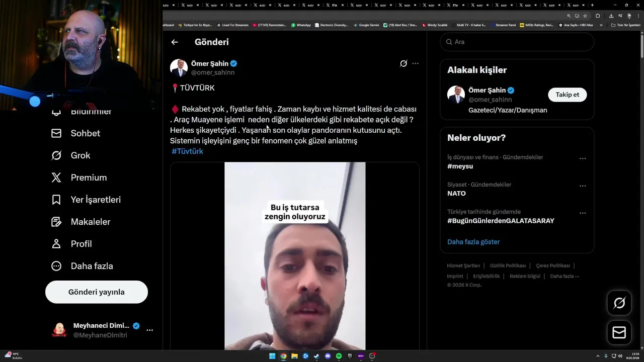Click the Makaleler article icon
This screenshot has height=362, width=644.
(x=56, y=222)
